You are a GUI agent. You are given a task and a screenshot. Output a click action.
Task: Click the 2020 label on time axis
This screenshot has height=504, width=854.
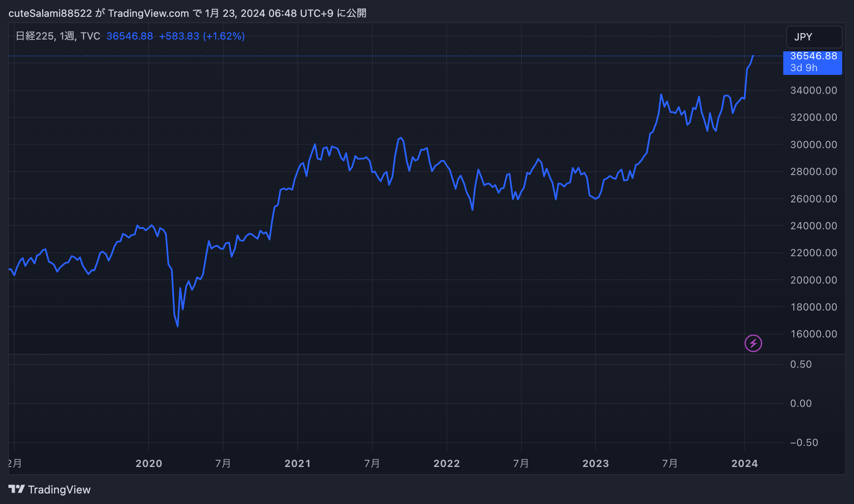coord(149,464)
